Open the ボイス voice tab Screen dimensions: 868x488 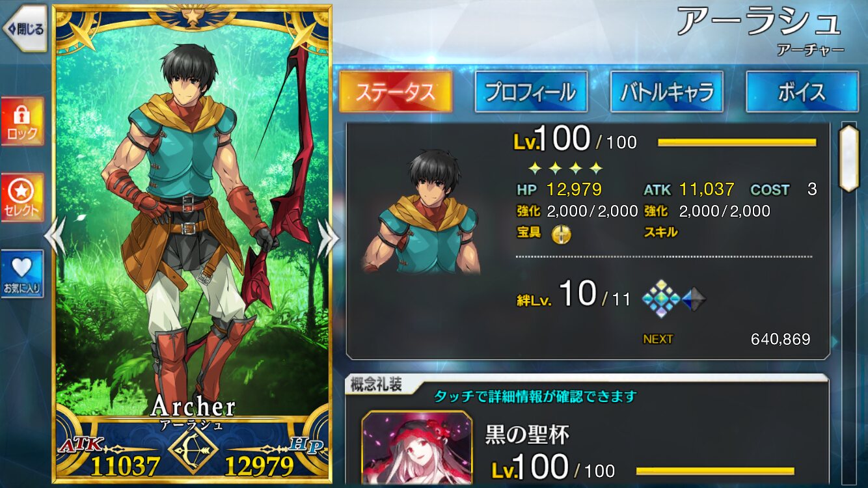click(802, 92)
